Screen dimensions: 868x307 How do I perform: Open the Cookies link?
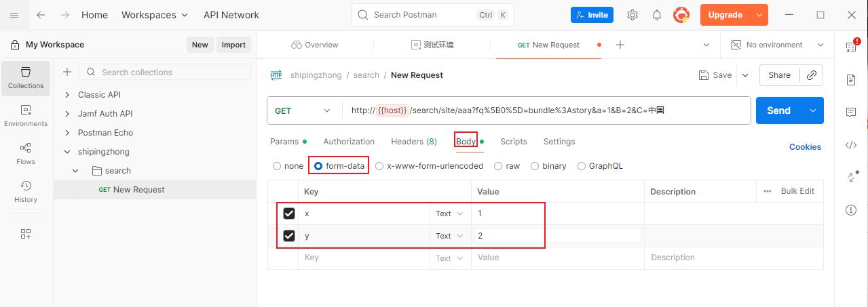pyautogui.click(x=805, y=147)
